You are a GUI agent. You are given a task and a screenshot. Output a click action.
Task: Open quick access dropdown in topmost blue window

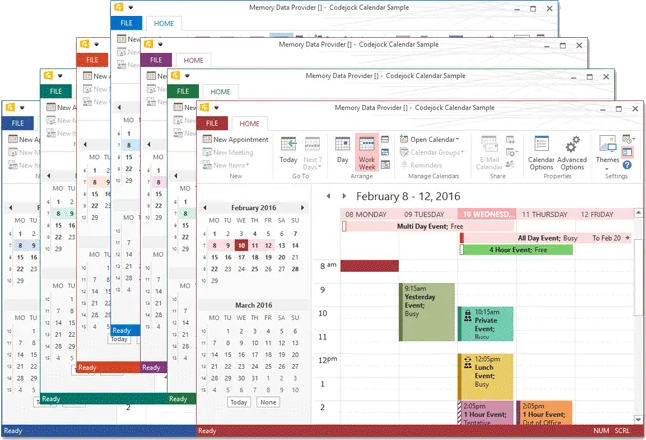131,7
